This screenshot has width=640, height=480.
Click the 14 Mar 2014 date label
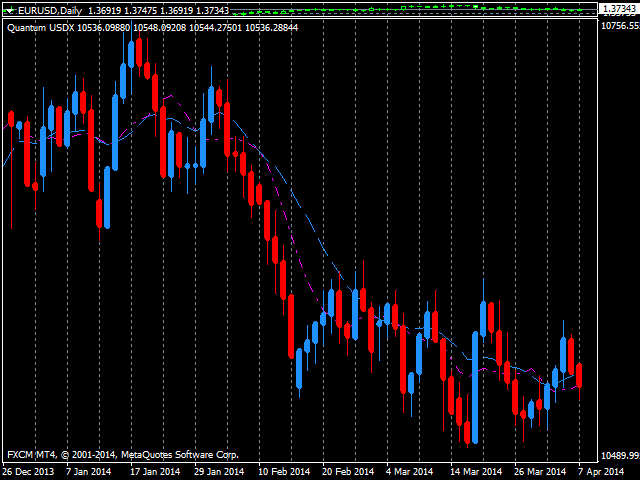coord(475,471)
